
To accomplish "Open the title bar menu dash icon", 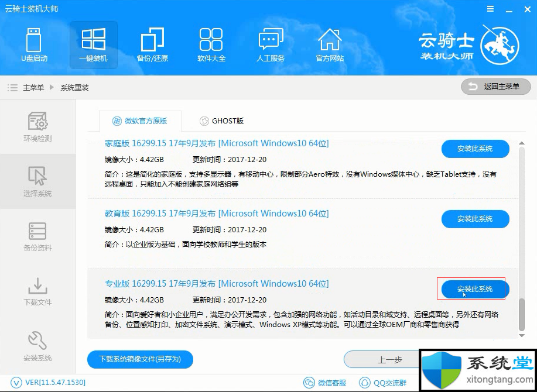I will pyautogui.click(x=491, y=9).
